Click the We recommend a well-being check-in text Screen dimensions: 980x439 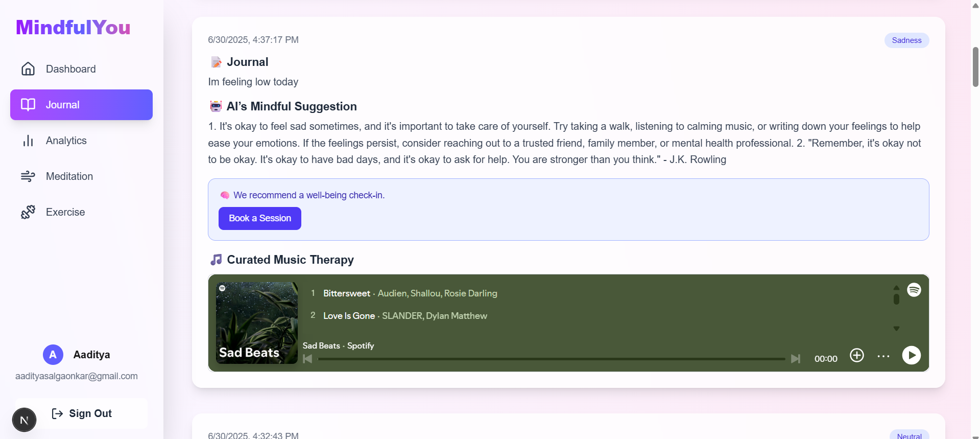click(x=309, y=195)
